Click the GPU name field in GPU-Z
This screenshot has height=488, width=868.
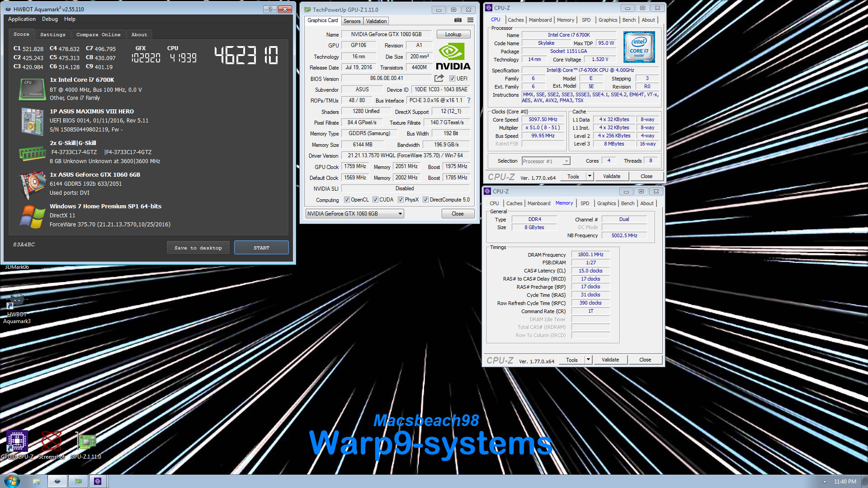(386, 34)
